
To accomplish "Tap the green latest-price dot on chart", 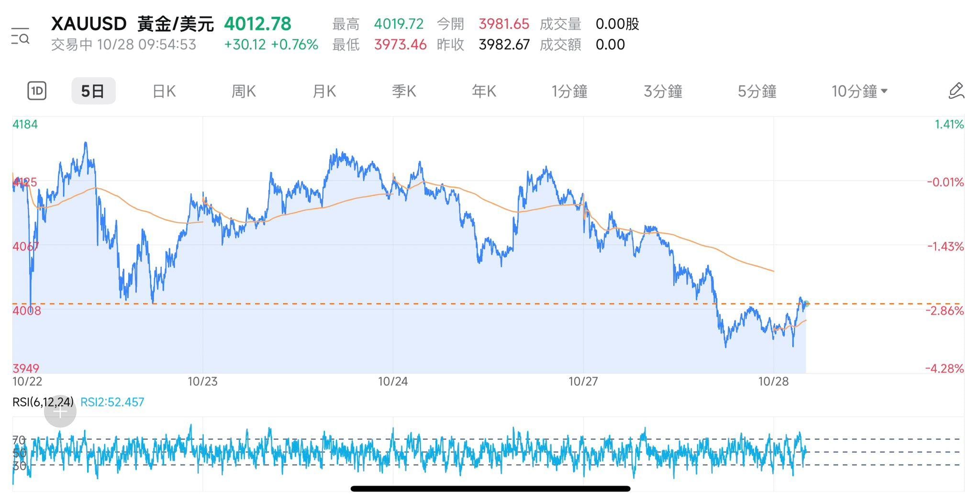I will 807,304.
